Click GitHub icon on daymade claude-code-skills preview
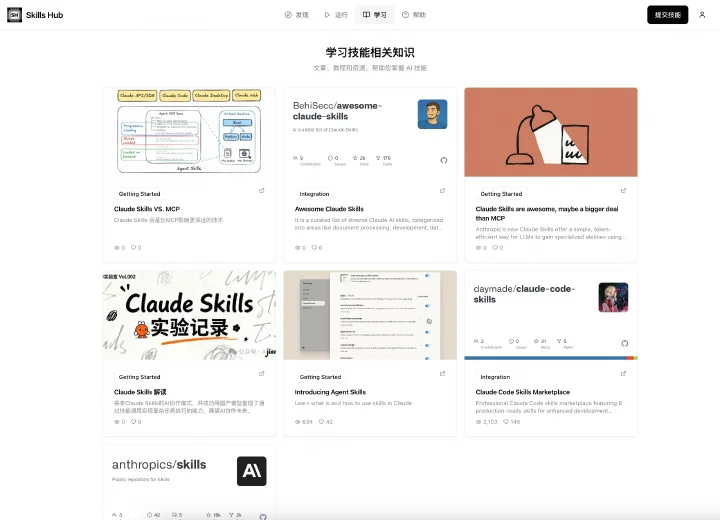Viewport: 720px width, 520px height. tap(624, 344)
